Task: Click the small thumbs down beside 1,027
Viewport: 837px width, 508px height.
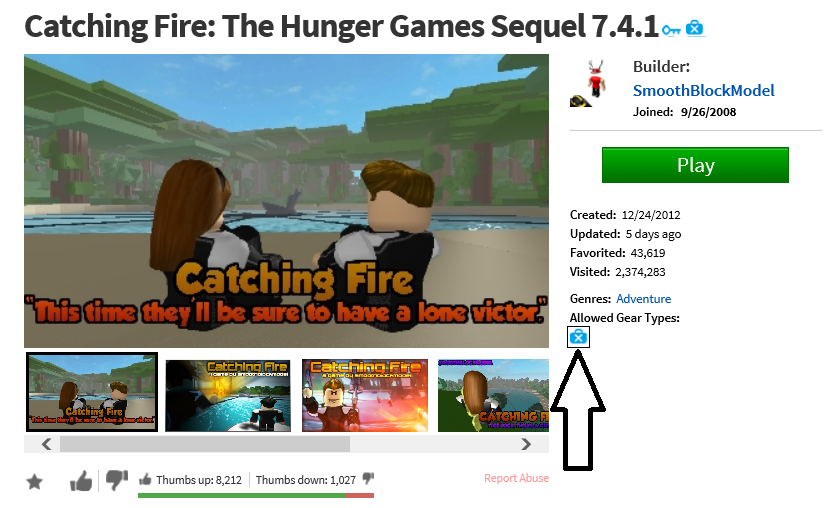Action: click(x=368, y=479)
